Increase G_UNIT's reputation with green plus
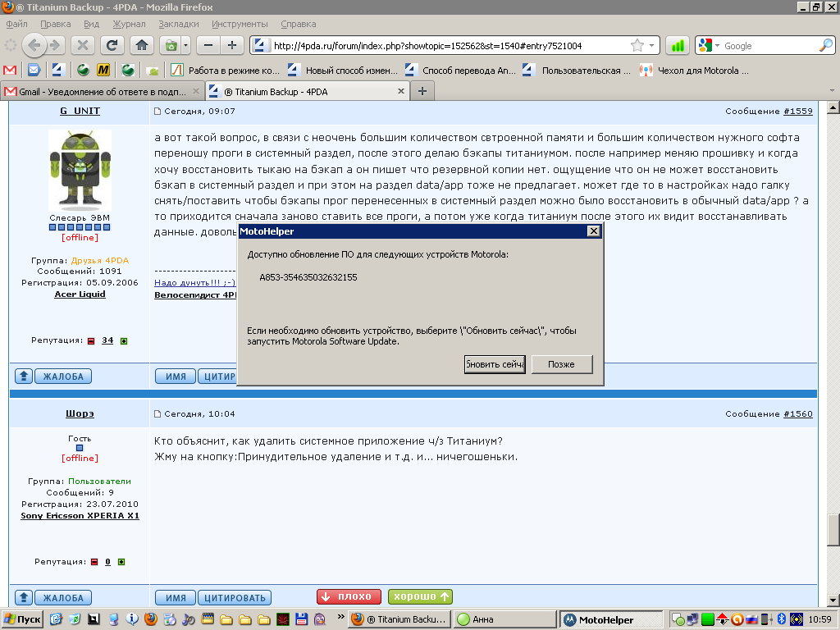This screenshot has height=630, width=840. pyautogui.click(x=124, y=340)
